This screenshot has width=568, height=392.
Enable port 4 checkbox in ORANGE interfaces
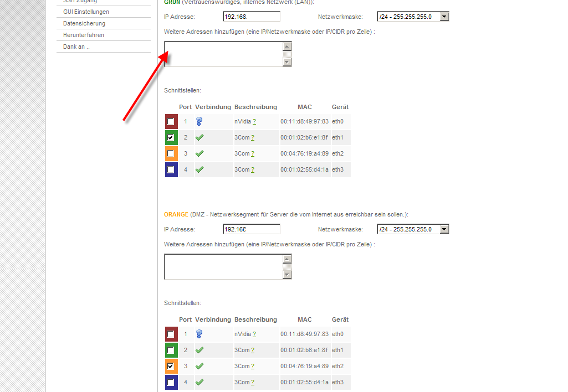[171, 383]
